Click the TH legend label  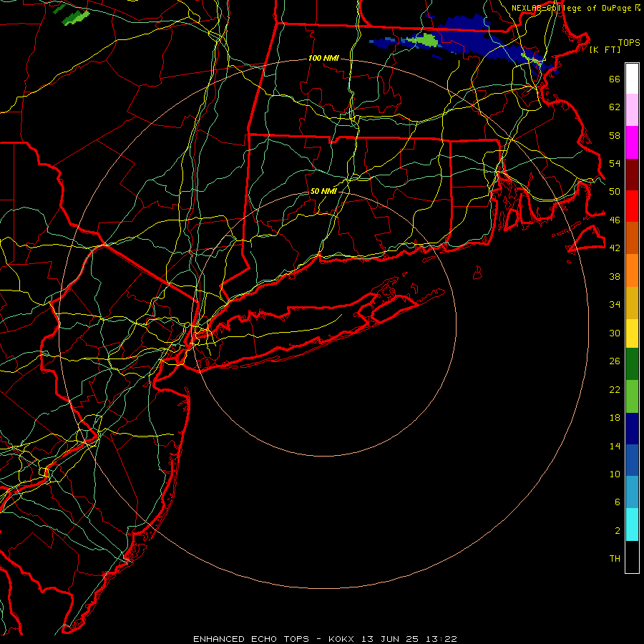click(615, 559)
